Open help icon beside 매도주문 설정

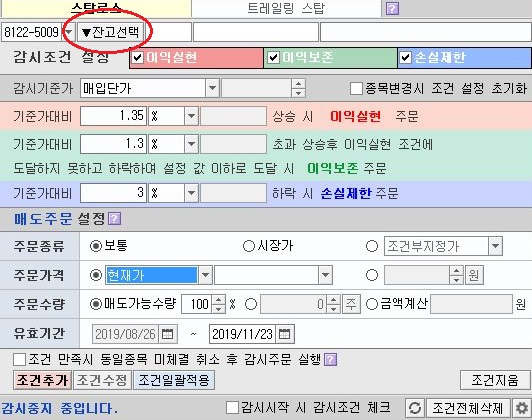point(114,218)
